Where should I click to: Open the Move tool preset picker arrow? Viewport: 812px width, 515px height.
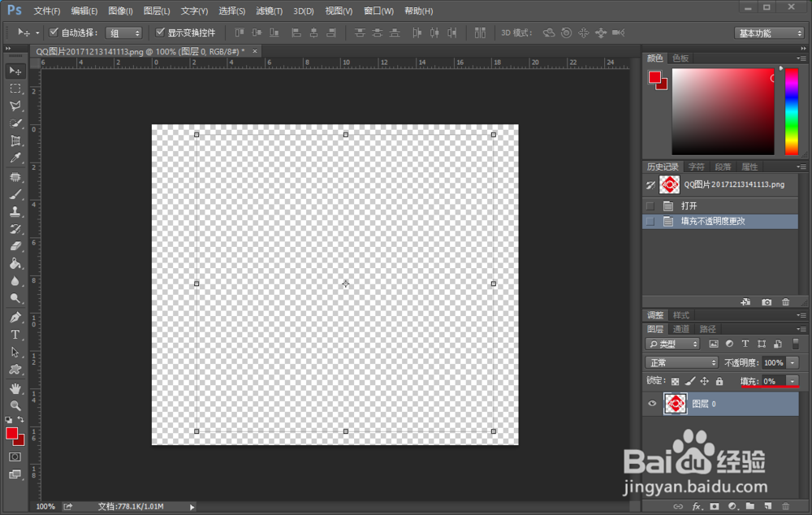37,33
